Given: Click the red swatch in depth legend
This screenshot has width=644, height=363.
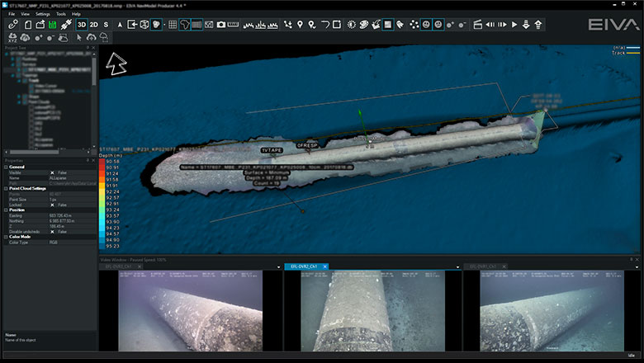Looking at the screenshot, I should tap(102, 162).
